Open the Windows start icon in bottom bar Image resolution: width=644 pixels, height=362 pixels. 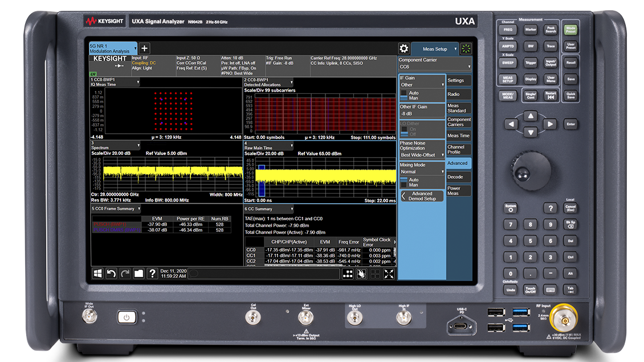(98, 273)
